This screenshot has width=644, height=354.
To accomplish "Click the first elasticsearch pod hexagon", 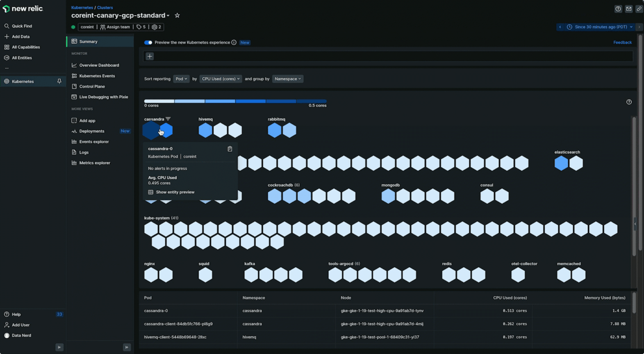I will (x=561, y=163).
